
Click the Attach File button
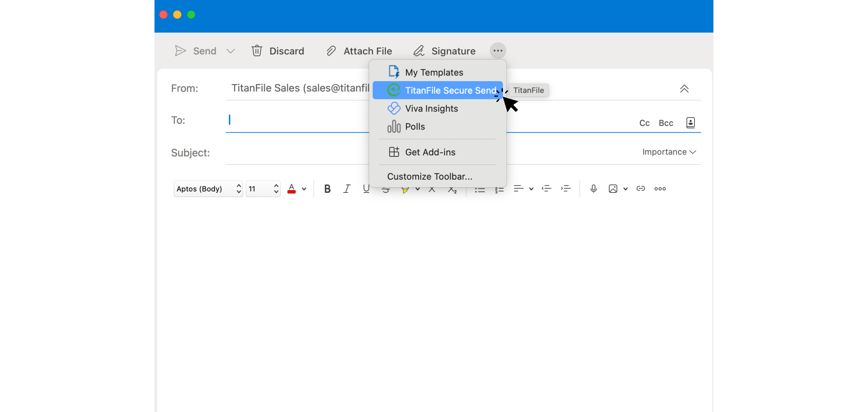[359, 51]
